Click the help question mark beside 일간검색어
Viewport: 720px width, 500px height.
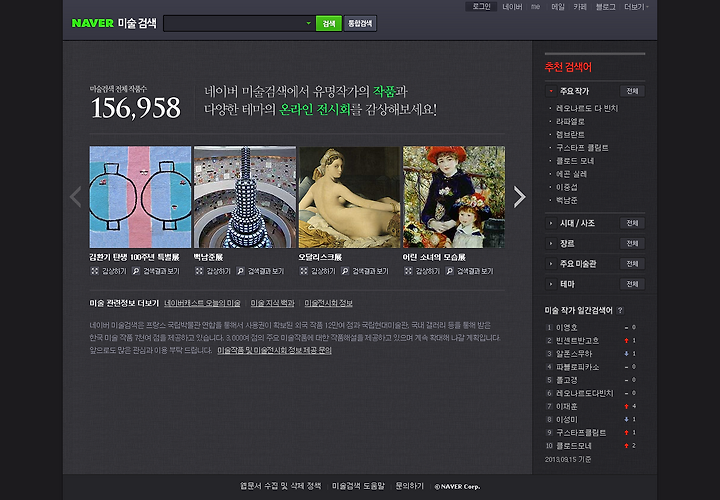pyautogui.click(x=620, y=310)
